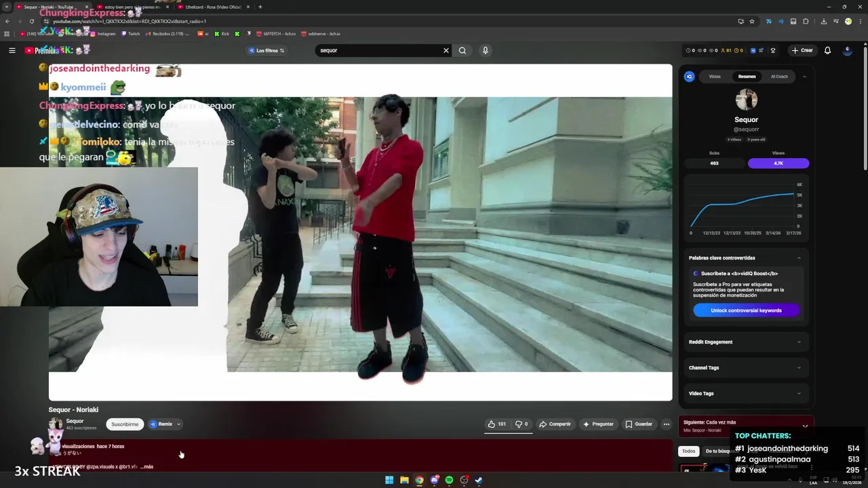
Task: Expand the Channel Tags section
Action: pyautogui.click(x=746, y=367)
